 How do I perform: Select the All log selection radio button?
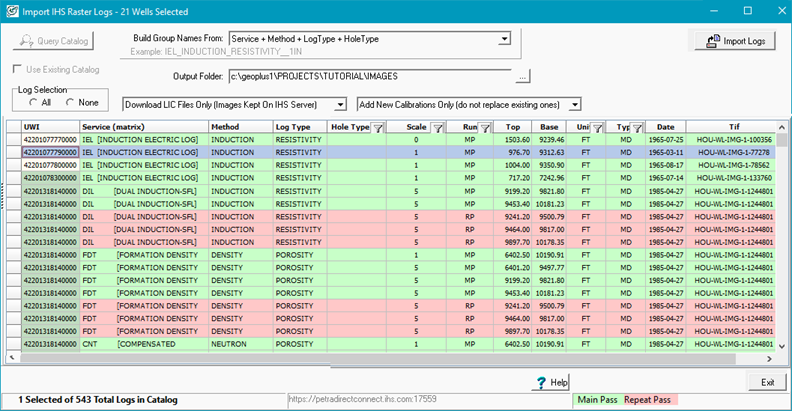(33, 103)
